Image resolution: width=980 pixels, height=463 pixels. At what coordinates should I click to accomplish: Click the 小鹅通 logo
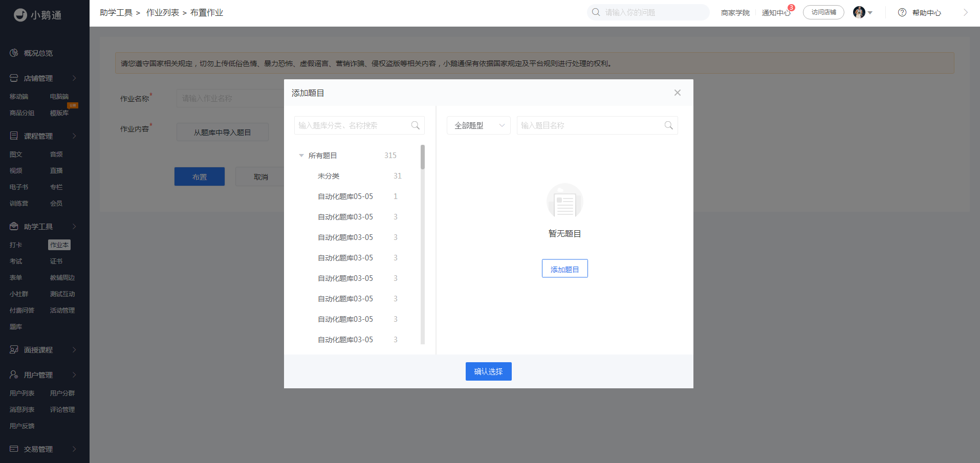point(37,15)
